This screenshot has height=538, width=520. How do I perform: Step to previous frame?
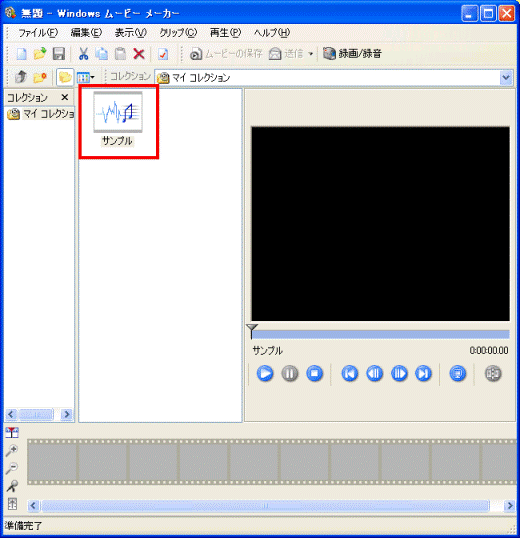click(x=375, y=373)
